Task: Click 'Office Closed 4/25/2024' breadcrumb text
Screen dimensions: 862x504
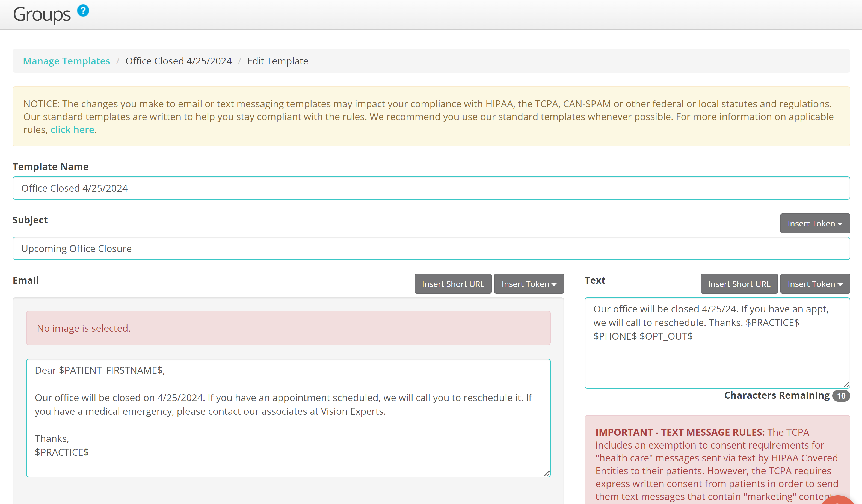Action: point(179,61)
